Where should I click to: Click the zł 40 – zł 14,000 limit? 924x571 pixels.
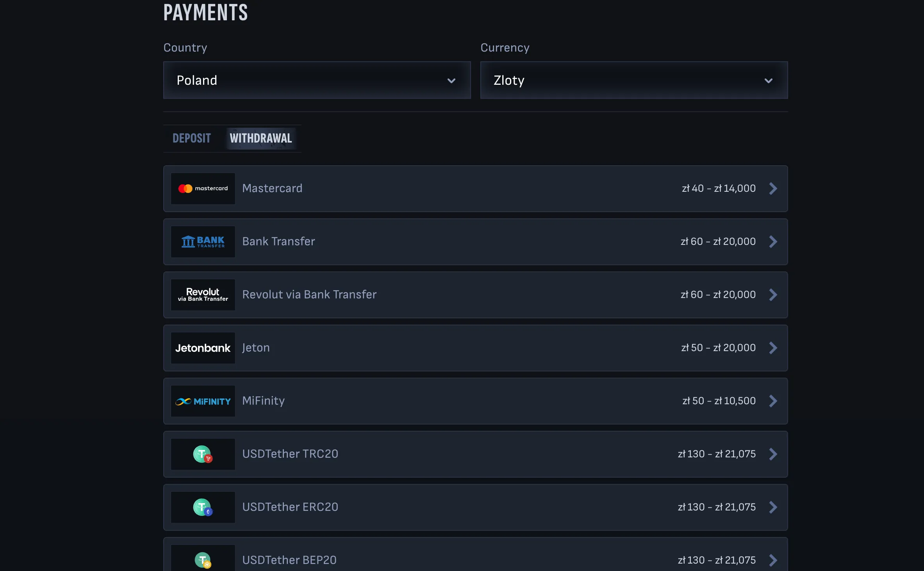coord(719,189)
